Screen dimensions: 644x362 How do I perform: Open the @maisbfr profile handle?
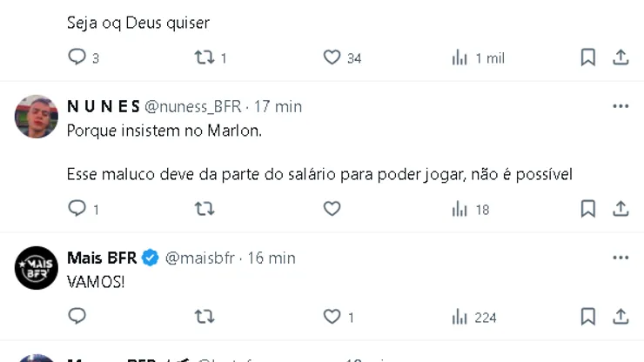click(x=200, y=258)
